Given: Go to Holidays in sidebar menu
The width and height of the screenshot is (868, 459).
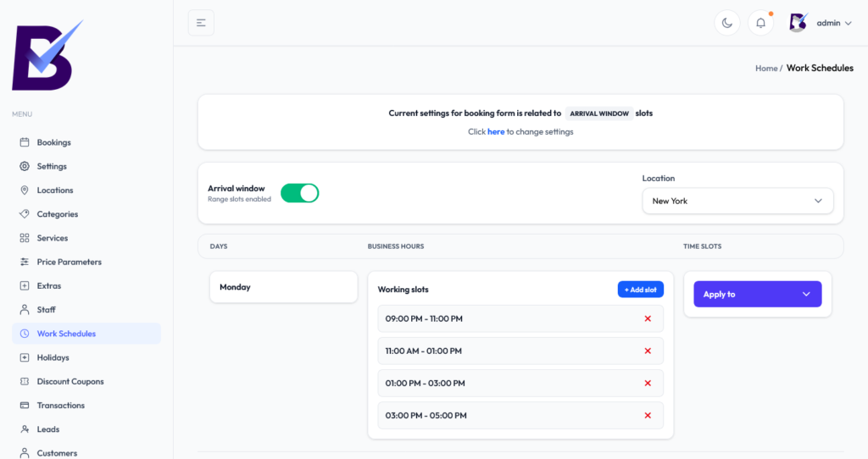Looking at the screenshot, I should tap(53, 357).
